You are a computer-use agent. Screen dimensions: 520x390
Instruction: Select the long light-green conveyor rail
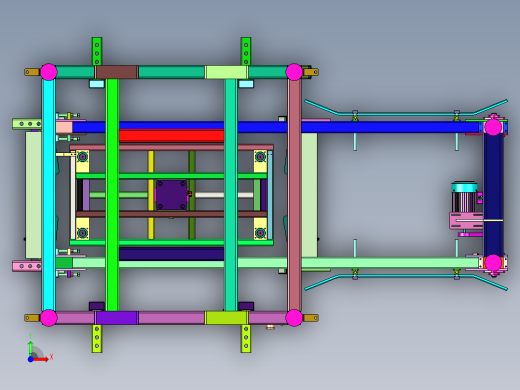(275, 263)
